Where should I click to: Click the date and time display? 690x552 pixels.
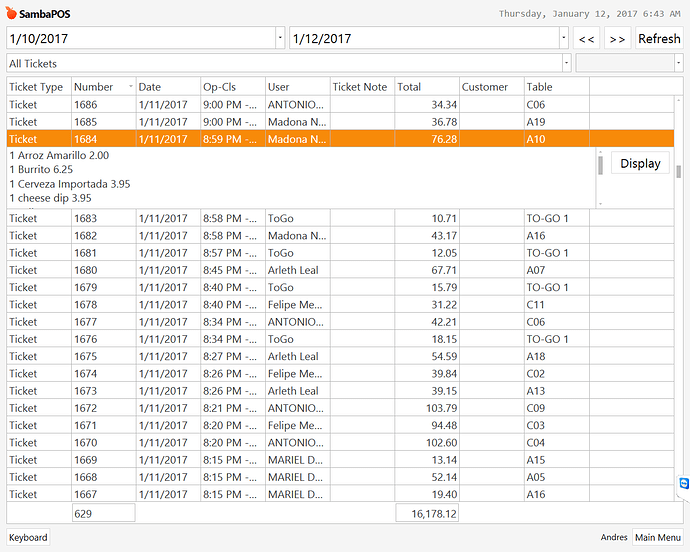click(590, 14)
